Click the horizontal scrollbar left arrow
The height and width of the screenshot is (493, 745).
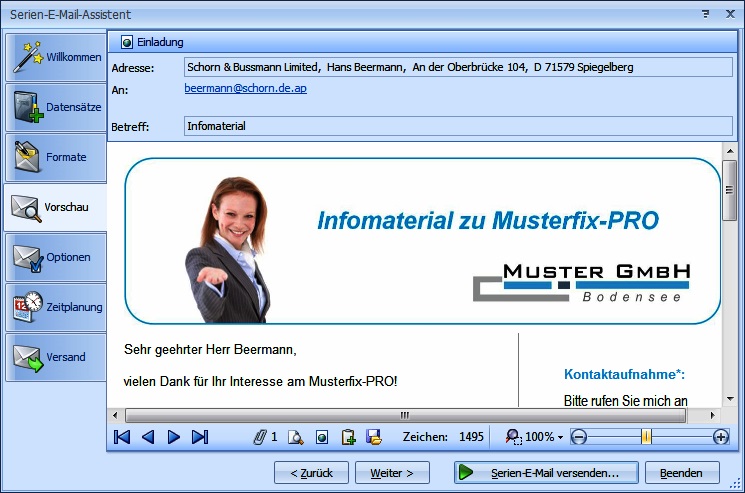115,415
